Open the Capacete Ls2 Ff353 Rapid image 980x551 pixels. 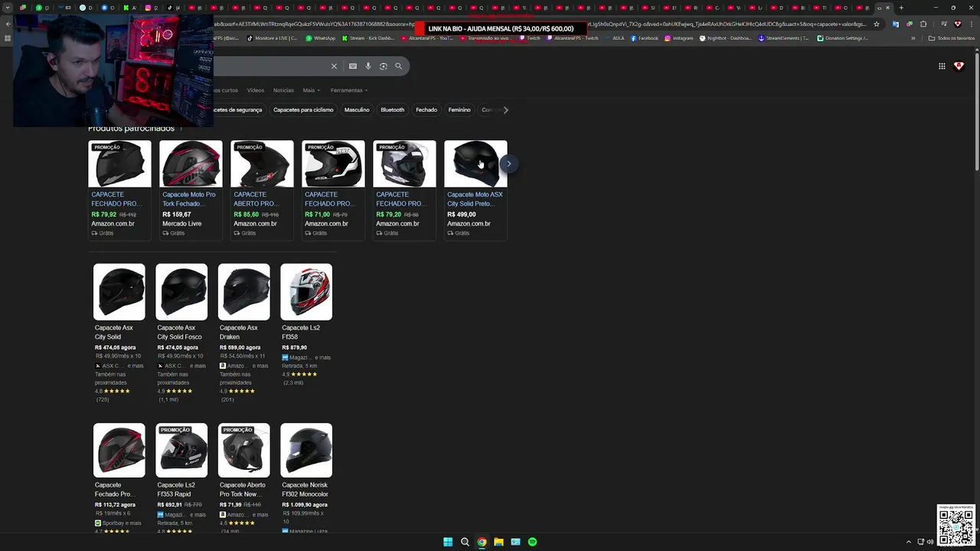(181, 451)
